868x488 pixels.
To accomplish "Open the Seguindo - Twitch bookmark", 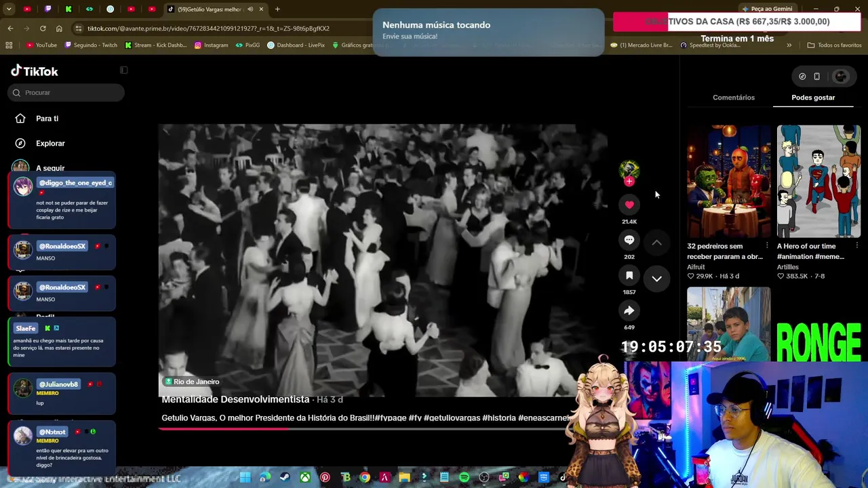I will coord(92,45).
